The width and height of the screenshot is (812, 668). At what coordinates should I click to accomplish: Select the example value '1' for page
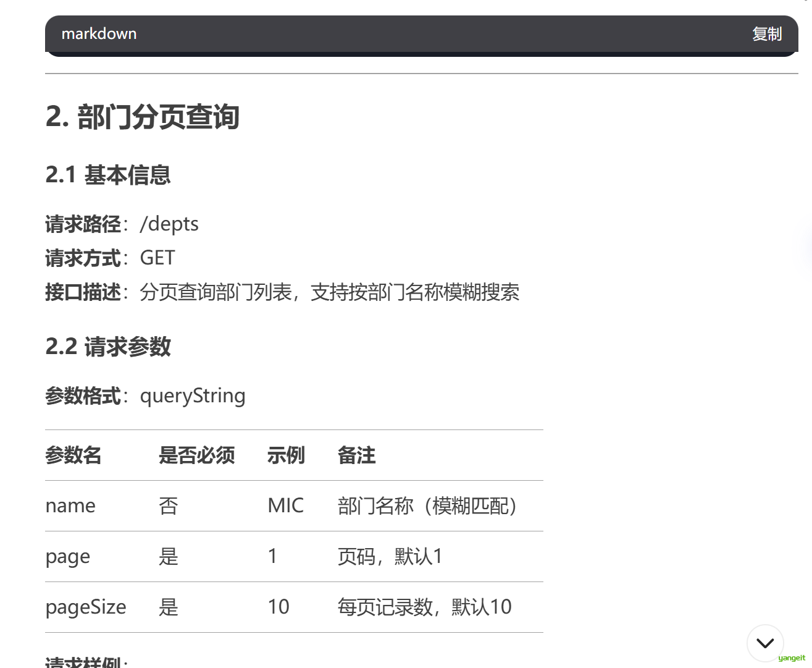272,556
